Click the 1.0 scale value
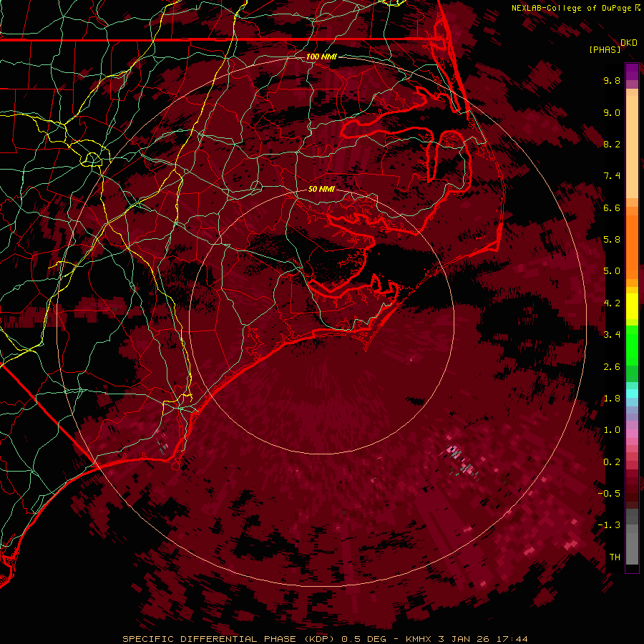 click(612, 430)
